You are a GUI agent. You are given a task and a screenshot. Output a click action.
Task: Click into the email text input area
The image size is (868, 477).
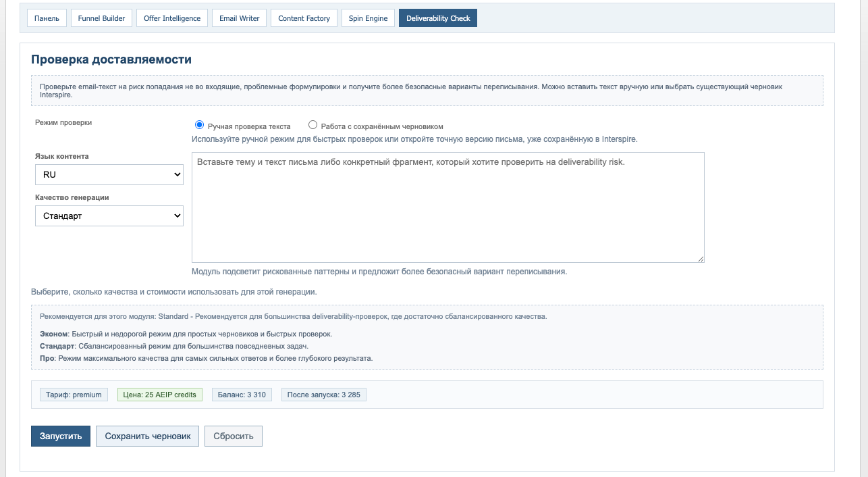[447, 206]
